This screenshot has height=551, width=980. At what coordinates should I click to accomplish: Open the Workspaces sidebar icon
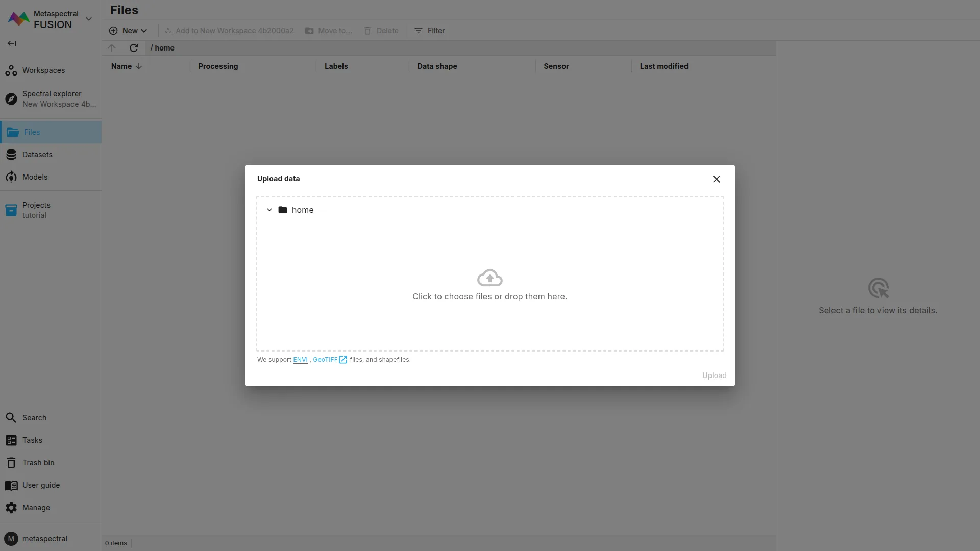pos(11,70)
